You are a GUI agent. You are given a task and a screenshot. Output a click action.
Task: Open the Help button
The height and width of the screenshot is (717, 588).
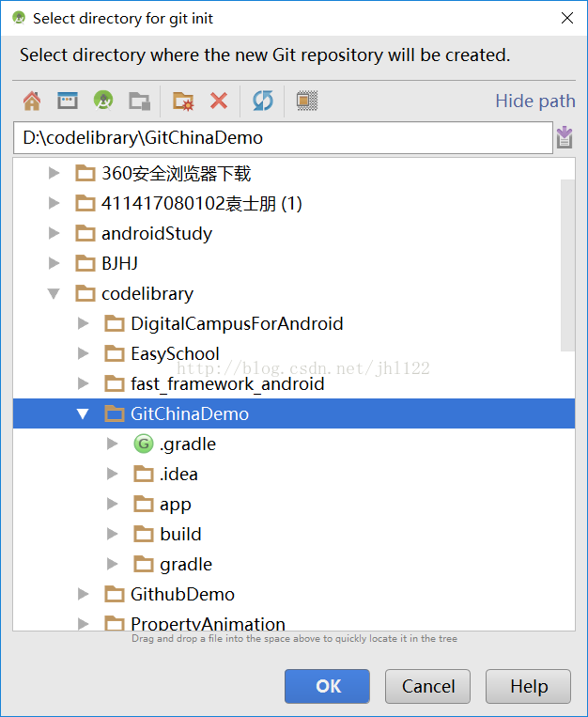coord(528,686)
